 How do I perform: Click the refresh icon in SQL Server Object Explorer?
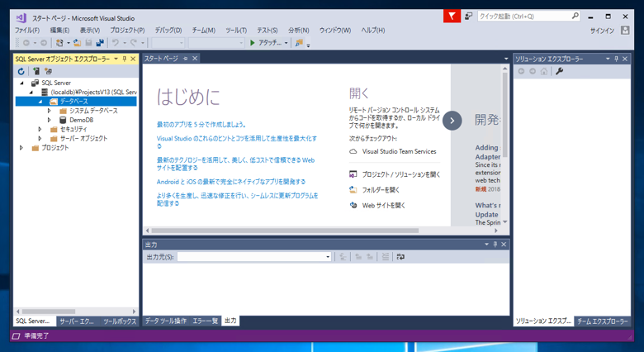point(21,71)
